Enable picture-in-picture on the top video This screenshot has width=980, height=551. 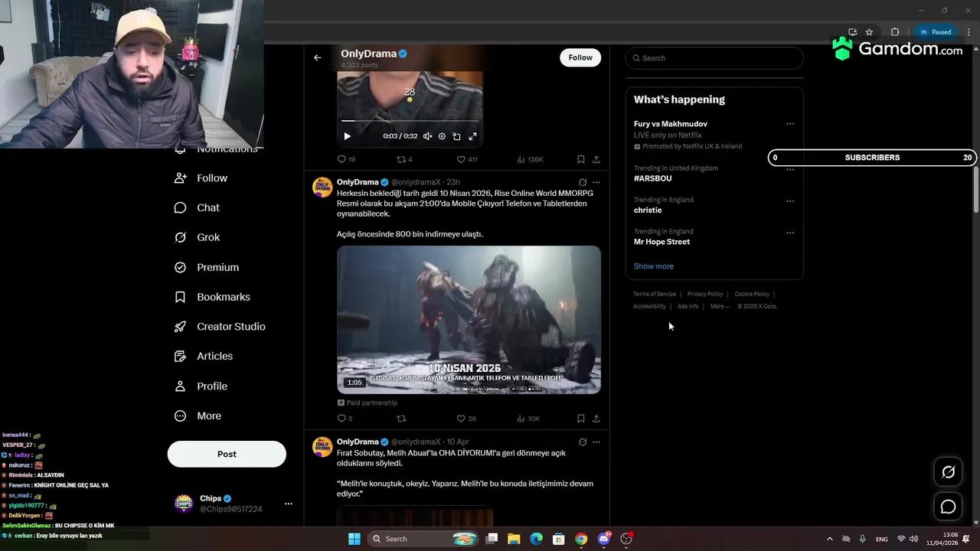(456, 136)
